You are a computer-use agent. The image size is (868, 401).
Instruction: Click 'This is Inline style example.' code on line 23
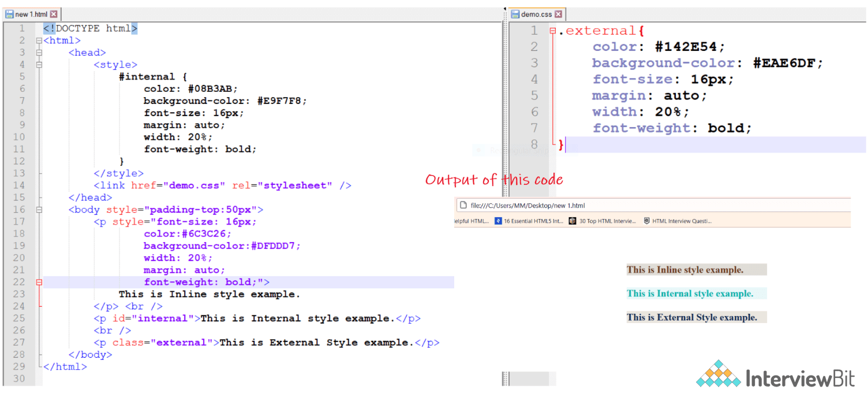click(x=210, y=294)
